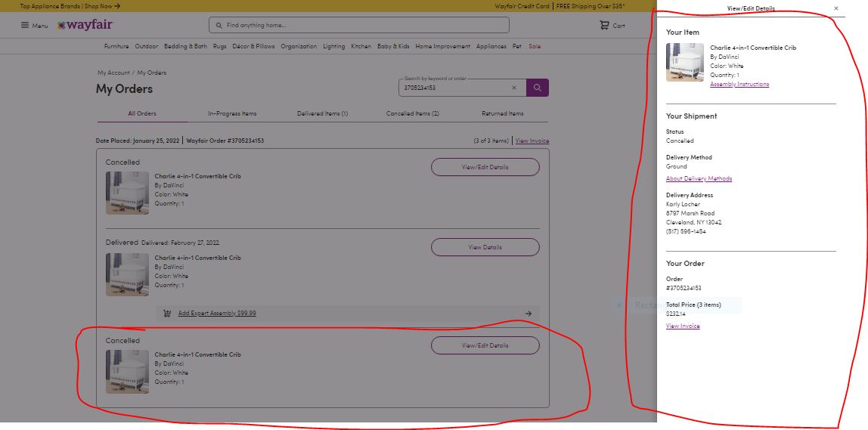The width and height of the screenshot is (868, 430).
Task: Open Décor & Pillows category
Action: 253,47
